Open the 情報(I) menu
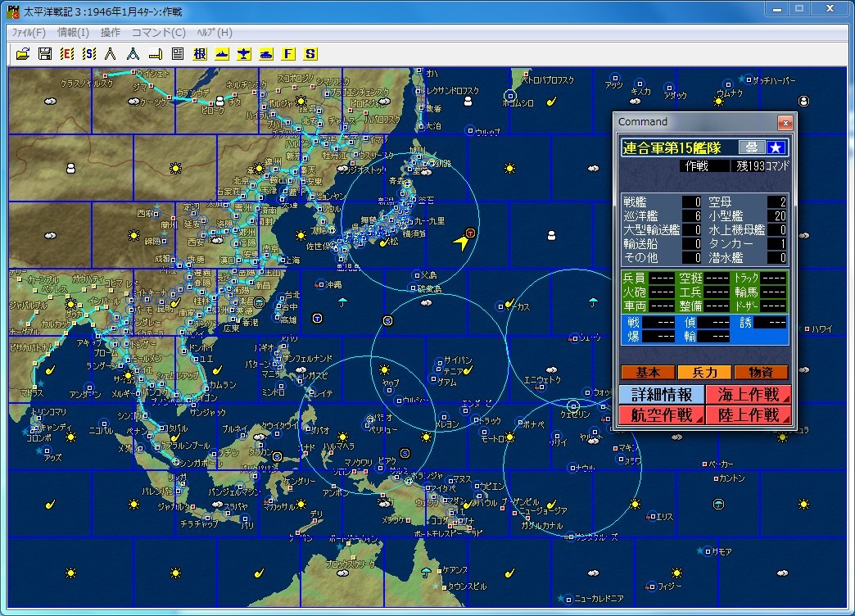Viewport: 855px width, 616px height. (x=73, y=32)
